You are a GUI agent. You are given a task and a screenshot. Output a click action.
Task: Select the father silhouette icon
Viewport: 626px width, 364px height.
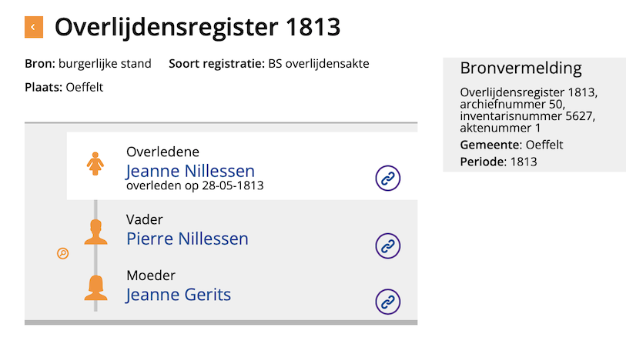95,231
